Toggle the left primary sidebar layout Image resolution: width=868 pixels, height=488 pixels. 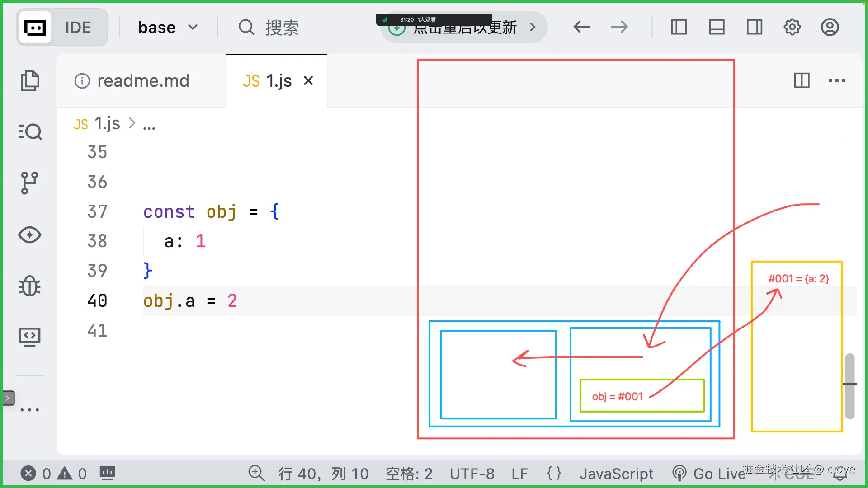pyautogui.click(x=679, y=27)
